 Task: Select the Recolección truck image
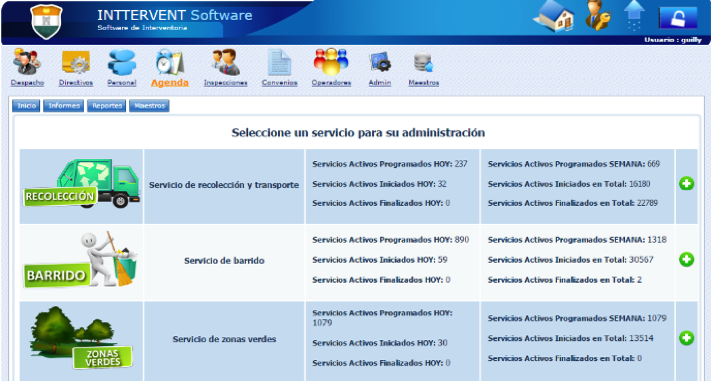tap(82, 184)
